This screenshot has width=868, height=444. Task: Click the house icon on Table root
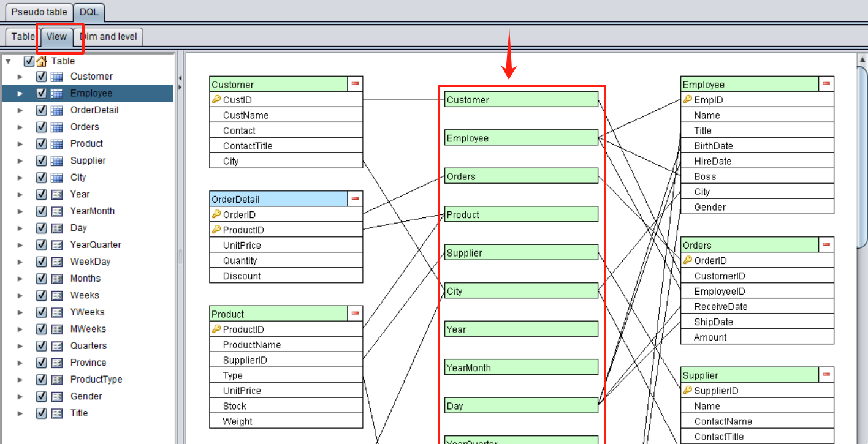[x=42, y=61]
